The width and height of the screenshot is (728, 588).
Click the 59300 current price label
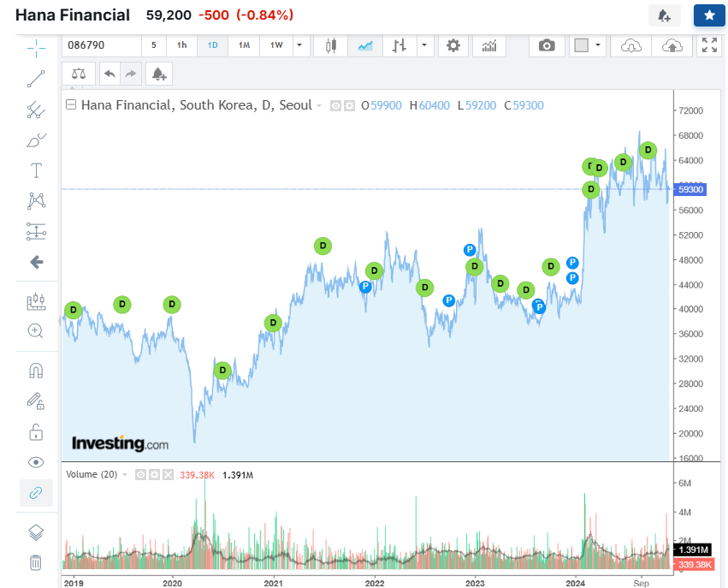coord(690,189)
